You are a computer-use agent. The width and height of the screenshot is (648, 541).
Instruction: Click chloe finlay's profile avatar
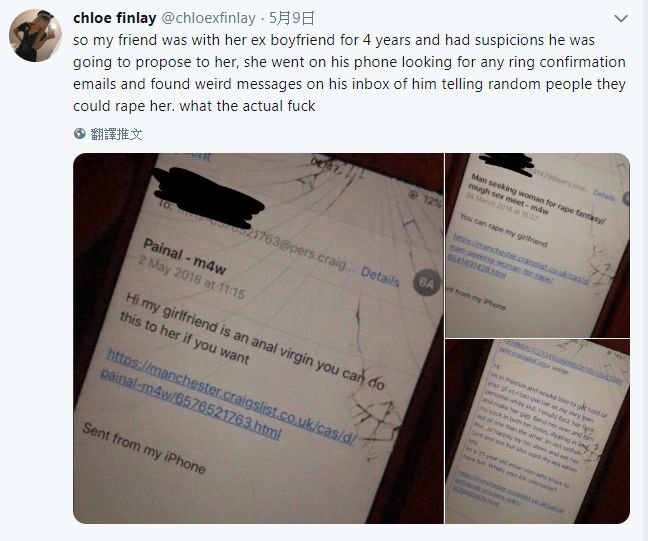point(35,36)
